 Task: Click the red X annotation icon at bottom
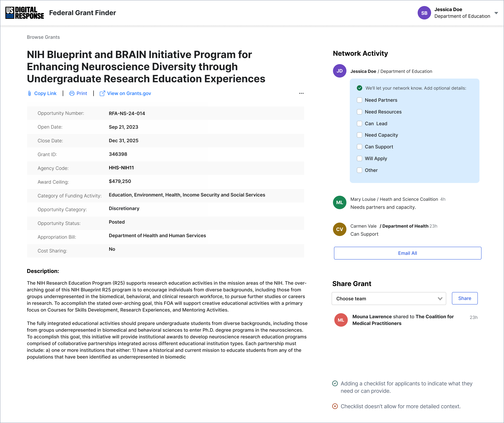click(335, 406)
